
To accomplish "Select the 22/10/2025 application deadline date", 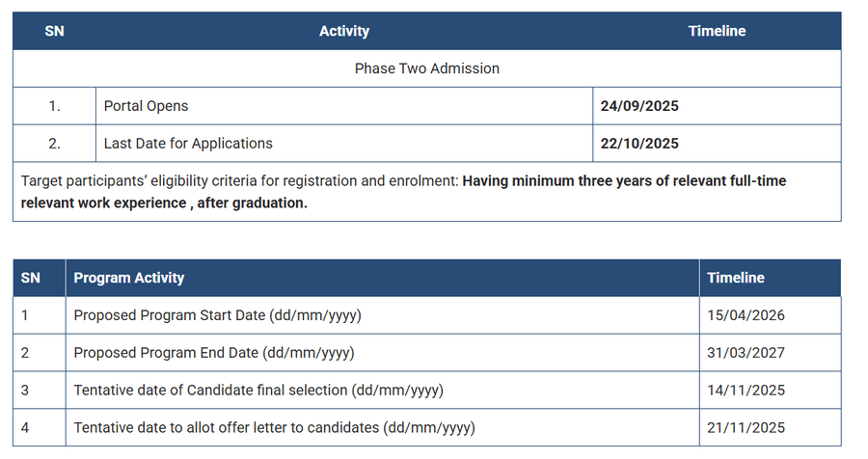I will (639, 144).
